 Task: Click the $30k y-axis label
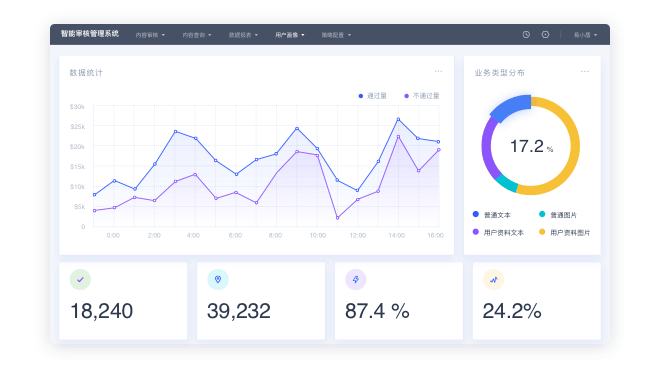pos(77,107)
